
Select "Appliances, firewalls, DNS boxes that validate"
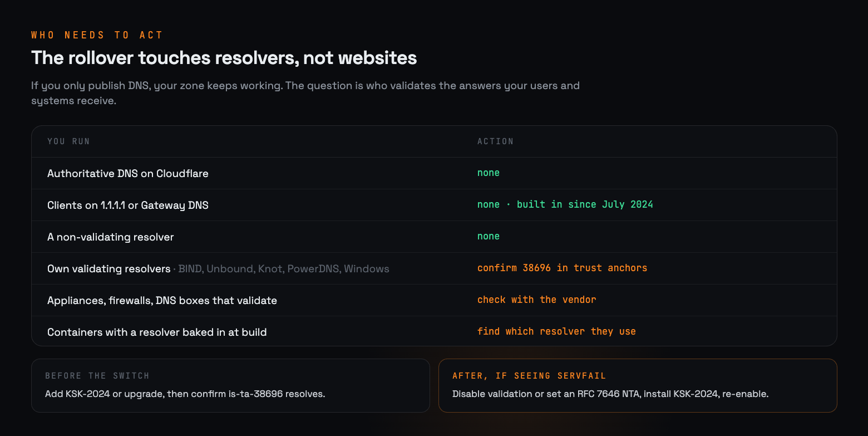pos(162,300)
